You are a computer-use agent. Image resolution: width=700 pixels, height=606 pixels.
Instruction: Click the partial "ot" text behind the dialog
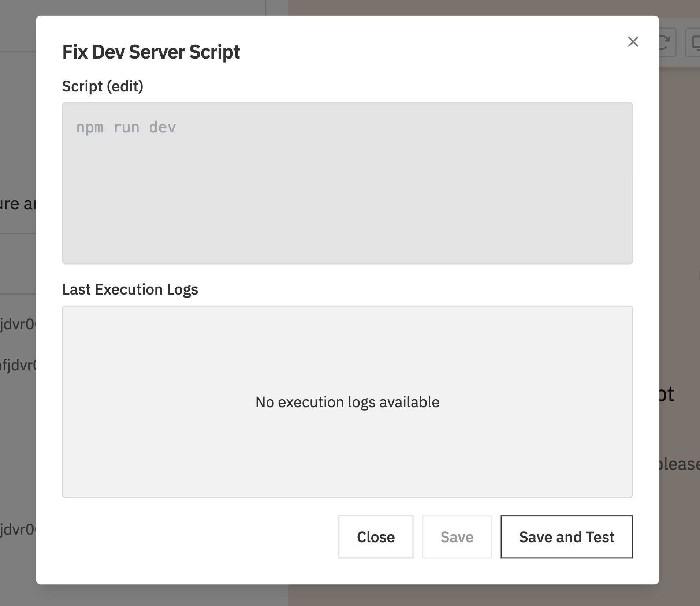coord(667,394)
